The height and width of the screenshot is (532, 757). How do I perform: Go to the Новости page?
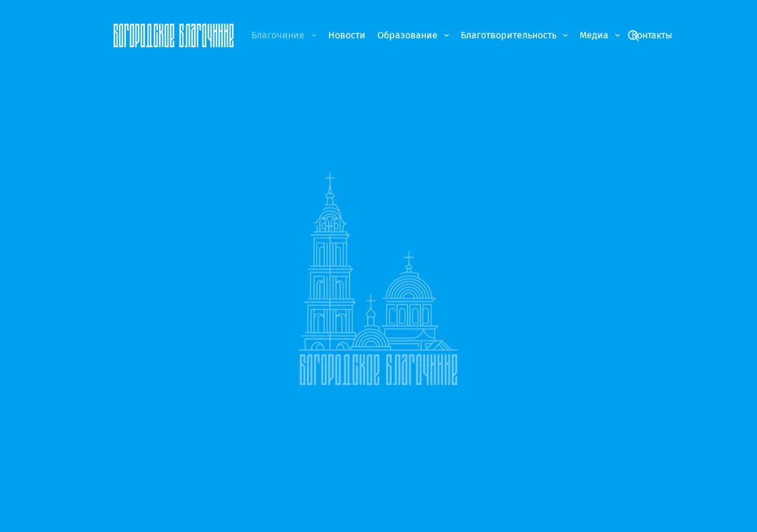pyautogui.click(x=346, y=35)
